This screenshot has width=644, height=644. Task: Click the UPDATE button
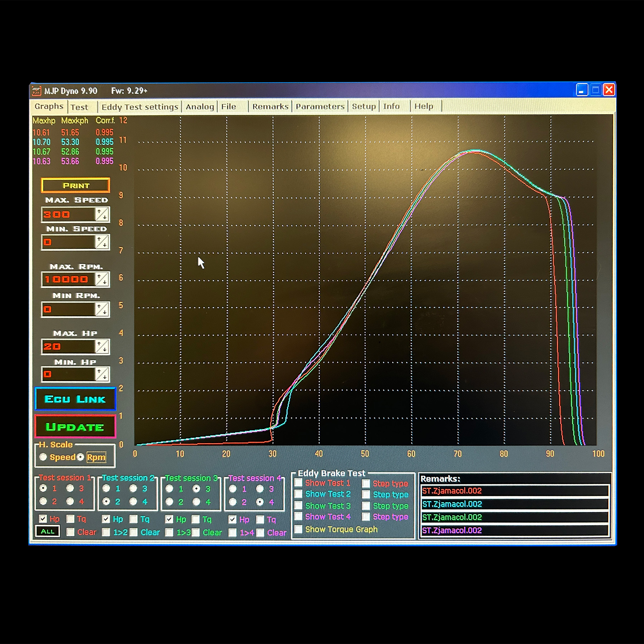pyautogui.click(x=75, y=427)
